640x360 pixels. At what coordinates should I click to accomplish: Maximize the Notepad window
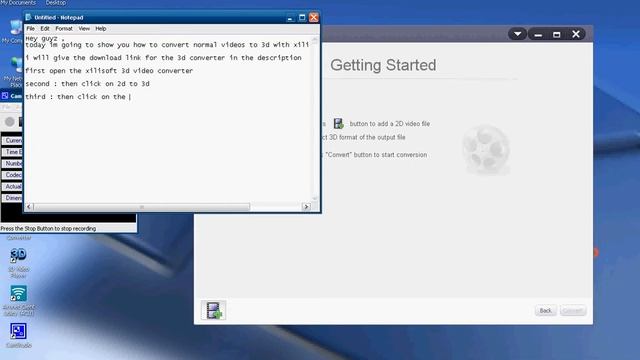pyautogui.click(x=302, y=18)
